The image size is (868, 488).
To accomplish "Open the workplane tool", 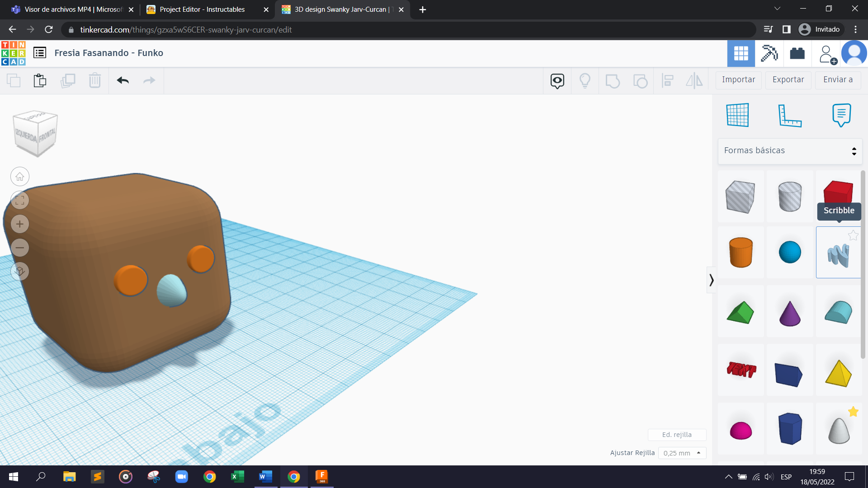I will pyautogui.click(x=737, y=115).
